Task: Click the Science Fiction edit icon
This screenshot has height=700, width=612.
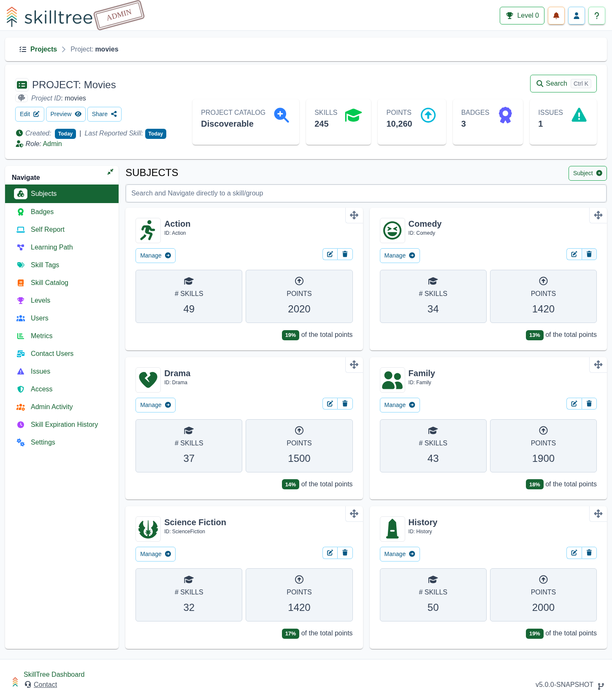Action: (x=330, y=553)
